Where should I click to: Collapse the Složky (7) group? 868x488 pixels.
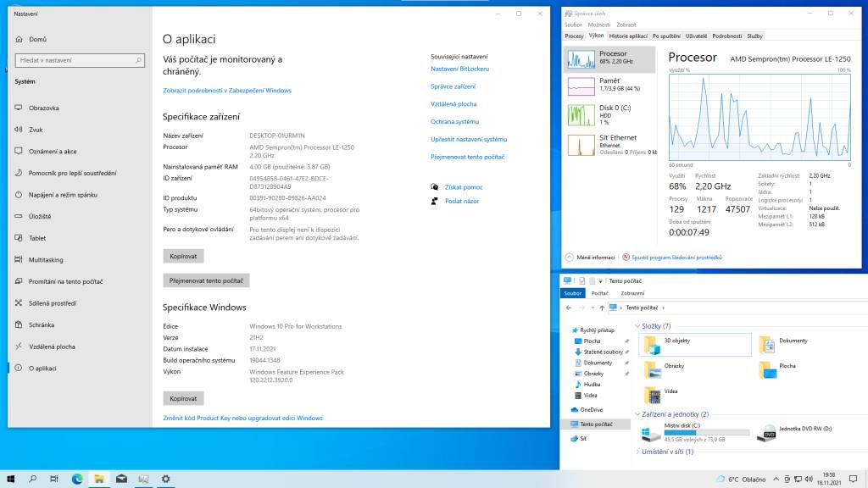click(637, 326)
